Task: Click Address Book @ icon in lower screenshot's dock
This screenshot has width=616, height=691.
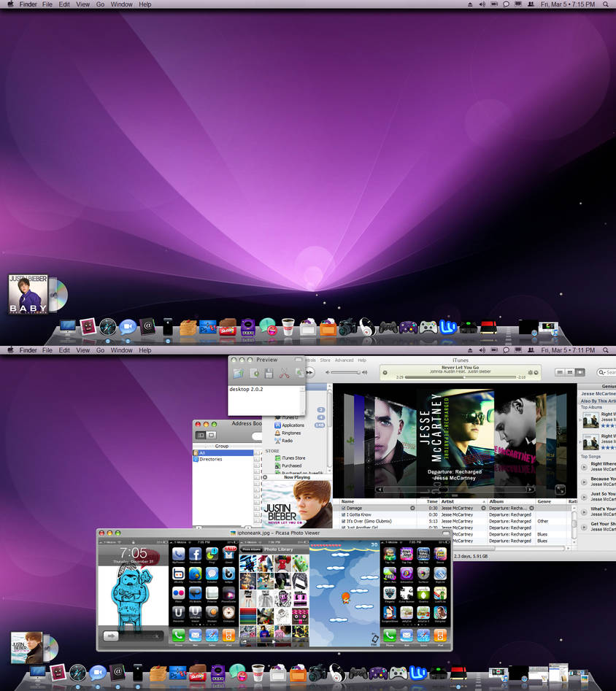Action: point(118,672)
